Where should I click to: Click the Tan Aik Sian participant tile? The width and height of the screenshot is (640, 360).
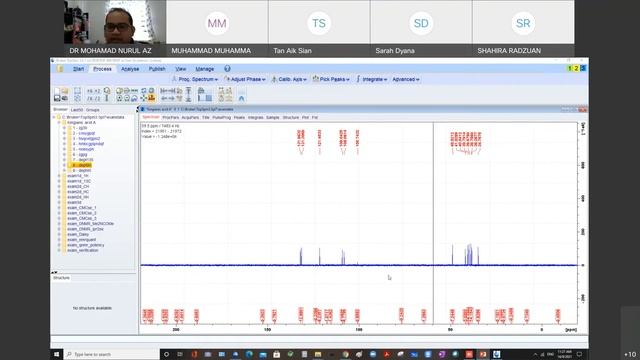[x=319, y=28]
